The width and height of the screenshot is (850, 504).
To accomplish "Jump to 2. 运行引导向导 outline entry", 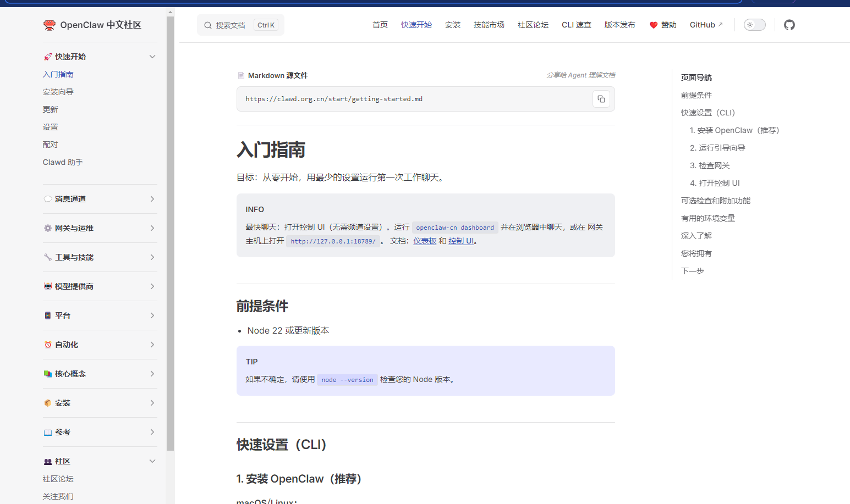I will pyautogui.click(x=717, y=148).
